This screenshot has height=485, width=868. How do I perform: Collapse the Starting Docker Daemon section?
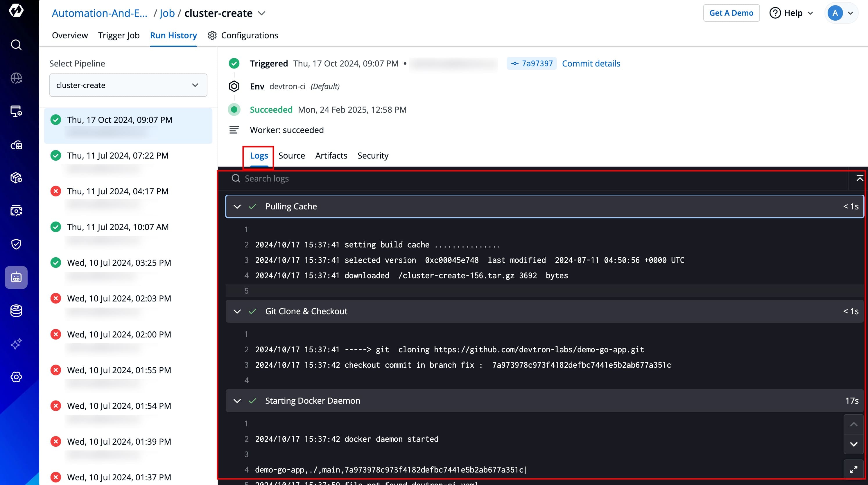point(237,401)
